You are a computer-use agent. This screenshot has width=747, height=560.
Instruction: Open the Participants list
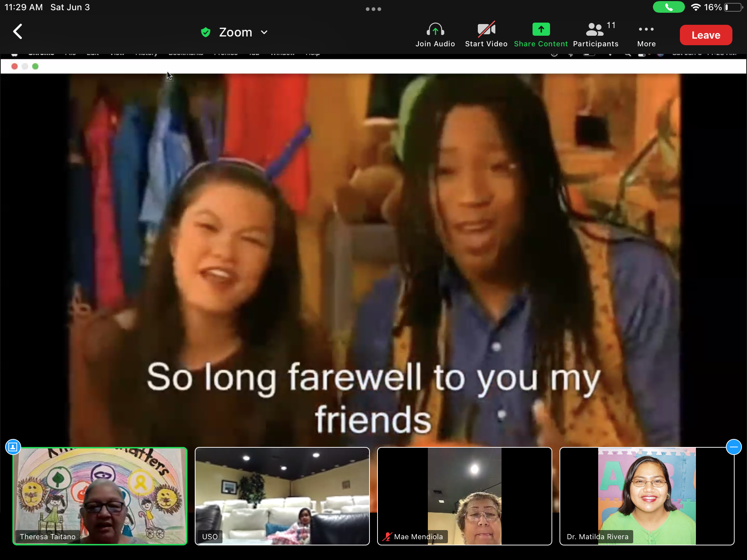tap(596, 35)
